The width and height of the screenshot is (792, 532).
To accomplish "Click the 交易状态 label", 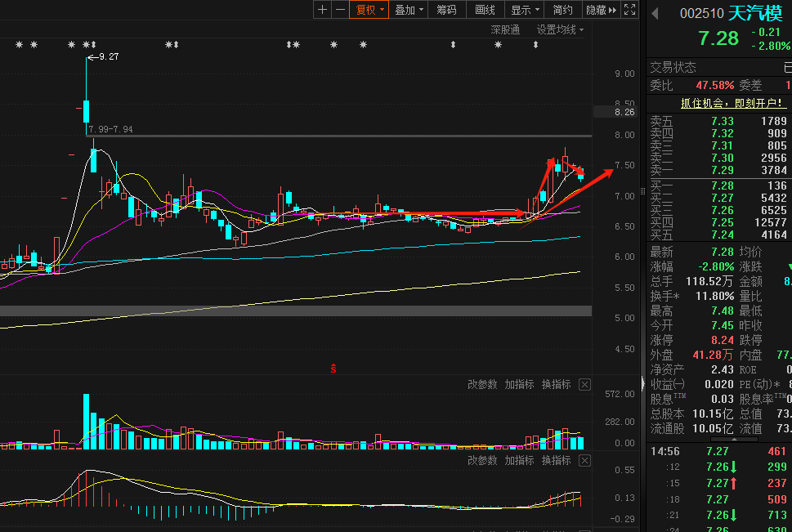I will click(673, 67).
